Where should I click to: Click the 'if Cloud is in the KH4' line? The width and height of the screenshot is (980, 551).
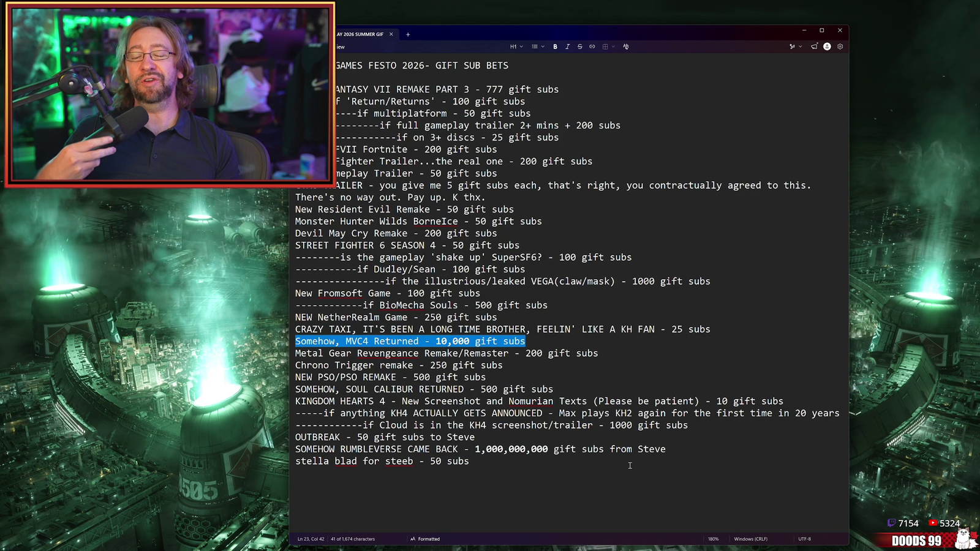click(491, 425)
